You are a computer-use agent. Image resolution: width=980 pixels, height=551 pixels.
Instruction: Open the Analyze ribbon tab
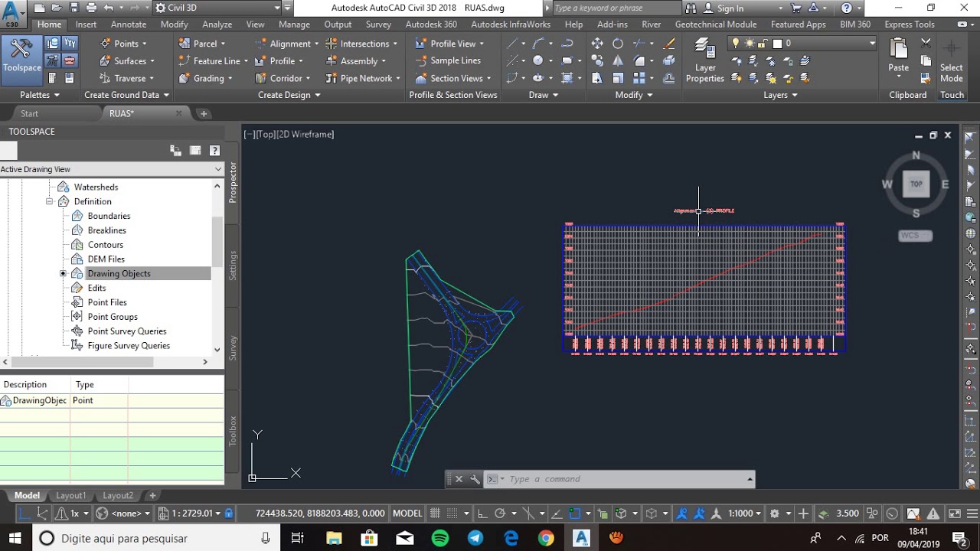tap(217, 24)
